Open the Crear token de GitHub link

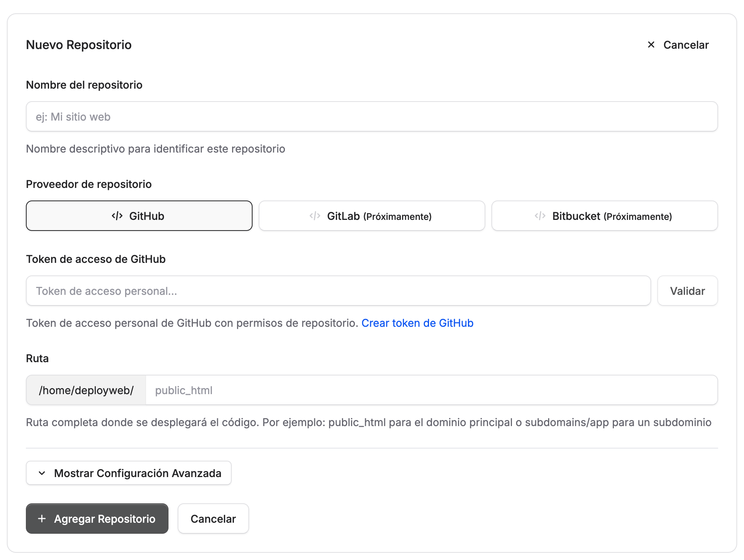click(x=417, y=323)
